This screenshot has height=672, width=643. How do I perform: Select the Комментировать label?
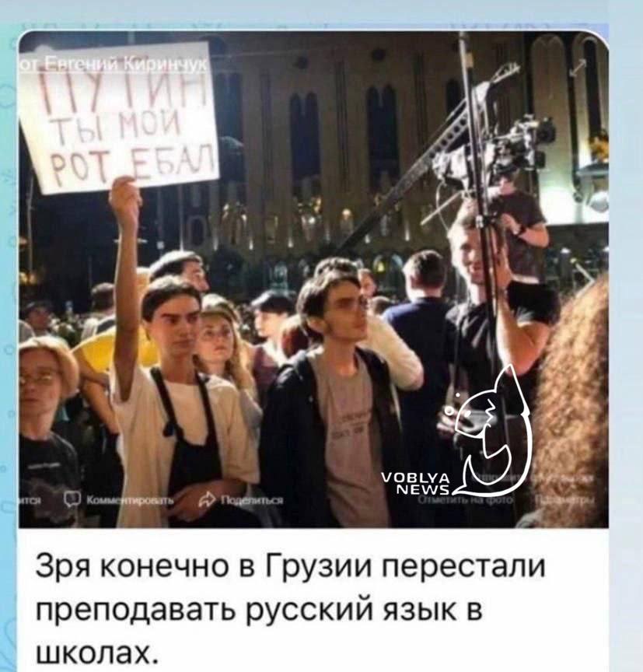pyautogui.click(x=131, y=500)
